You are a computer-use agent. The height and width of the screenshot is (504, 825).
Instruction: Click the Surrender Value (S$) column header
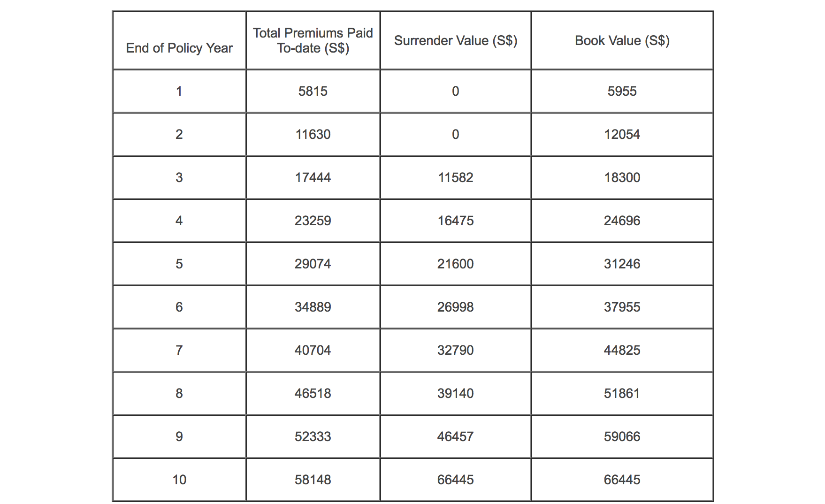[x=456, y=40]
